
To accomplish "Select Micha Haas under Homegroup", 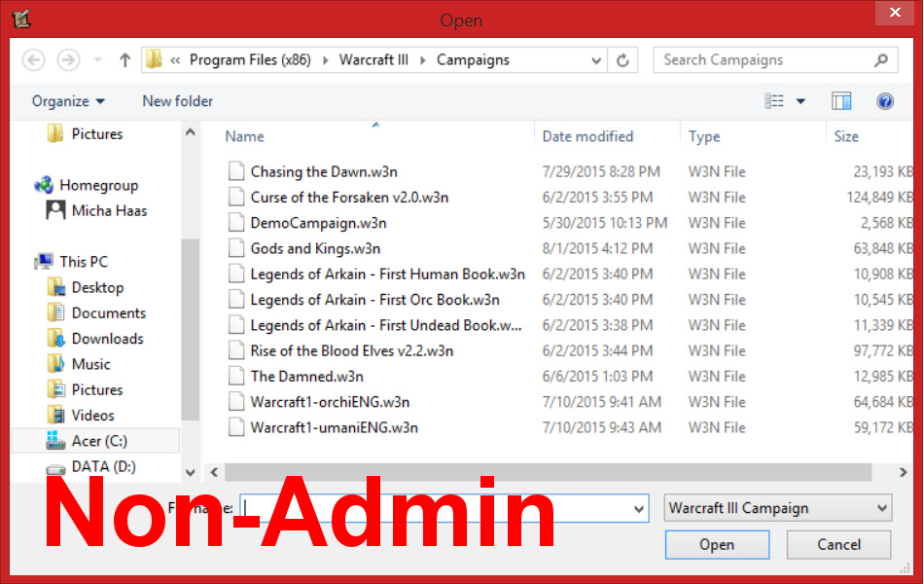I will 109,210.
